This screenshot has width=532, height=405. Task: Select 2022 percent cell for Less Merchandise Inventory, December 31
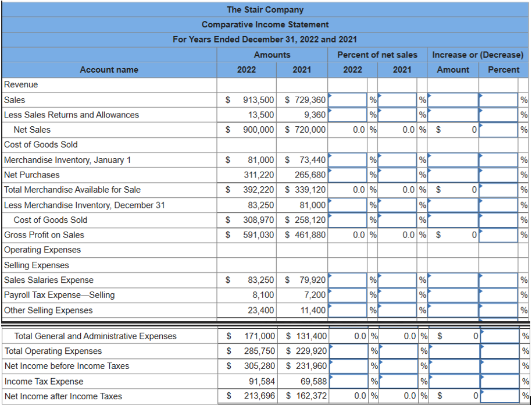346,204
